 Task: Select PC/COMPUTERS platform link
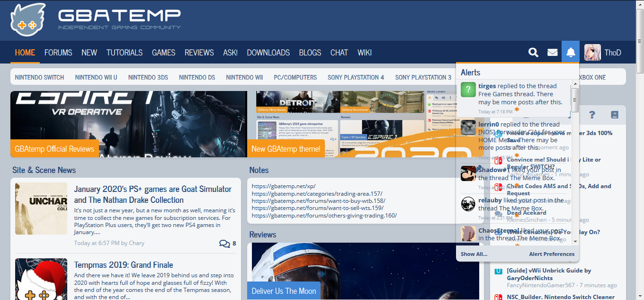pos(295,77)
